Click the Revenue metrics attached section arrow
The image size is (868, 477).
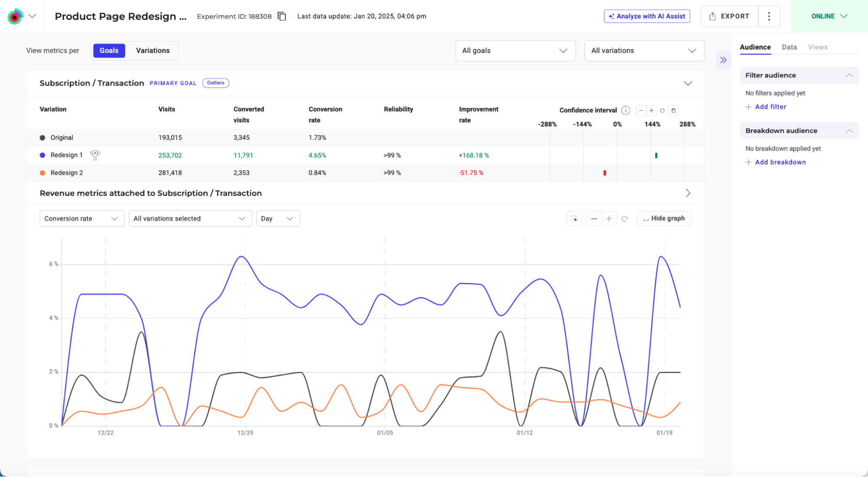point(688,193)
